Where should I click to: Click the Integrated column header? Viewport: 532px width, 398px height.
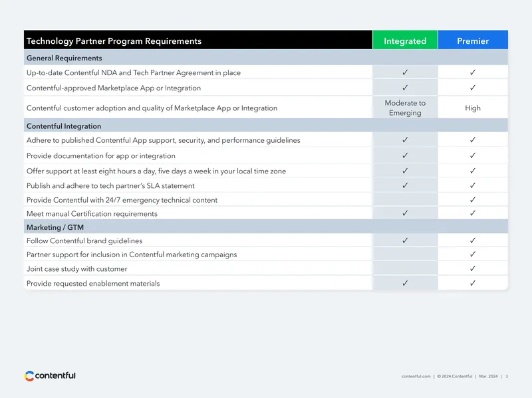[x=405, y=41]
